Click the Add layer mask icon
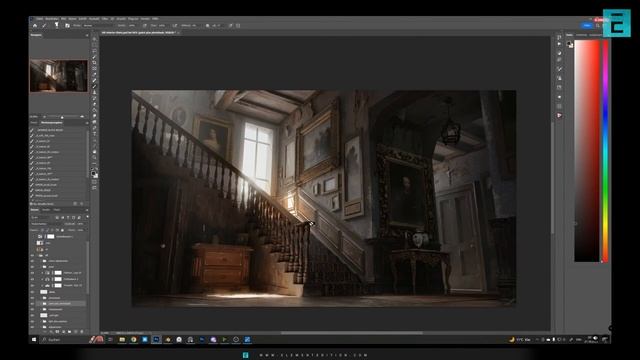The image size is (640, 360). 57,332
